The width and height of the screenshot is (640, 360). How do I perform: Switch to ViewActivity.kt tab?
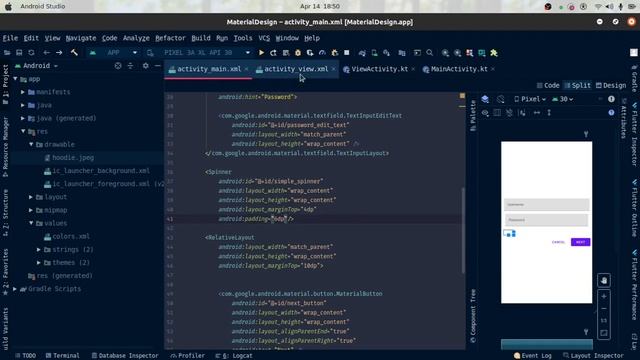(379, 69)
